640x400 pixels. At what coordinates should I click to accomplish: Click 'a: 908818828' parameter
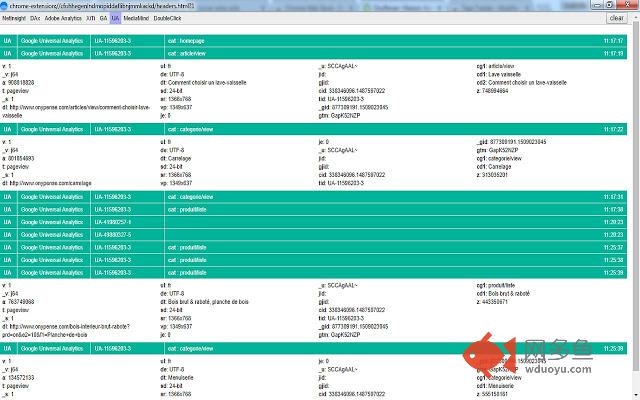[x=18, y=82]
